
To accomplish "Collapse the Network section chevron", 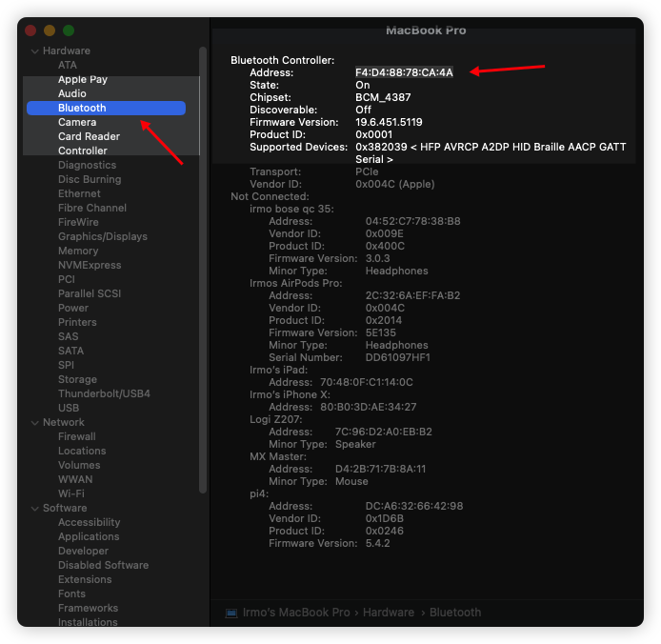I will click(x=35, y=423).
